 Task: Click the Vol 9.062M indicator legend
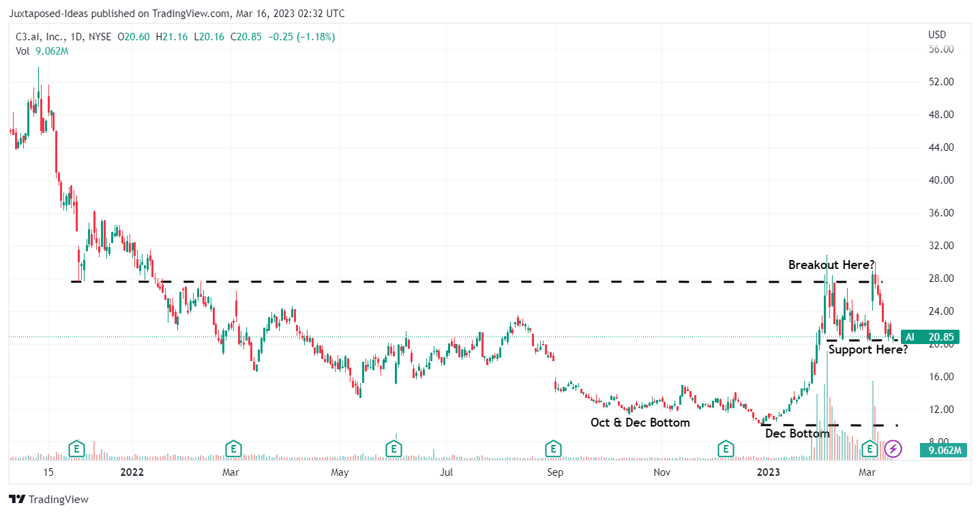click(43, 51)
